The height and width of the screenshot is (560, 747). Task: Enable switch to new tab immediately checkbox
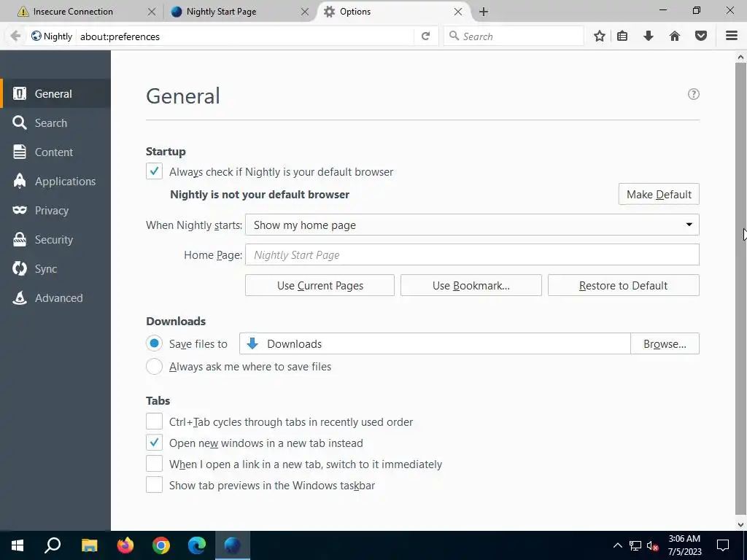(154, 463)
